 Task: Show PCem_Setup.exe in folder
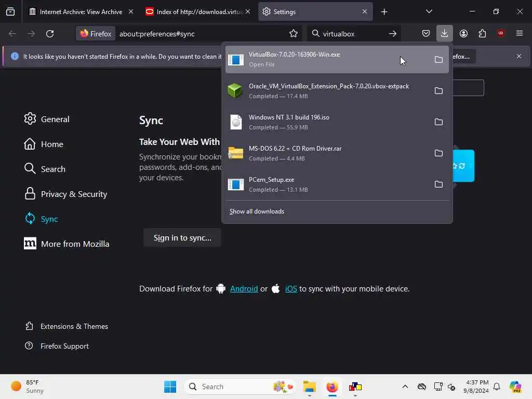(x=438, y=184)
